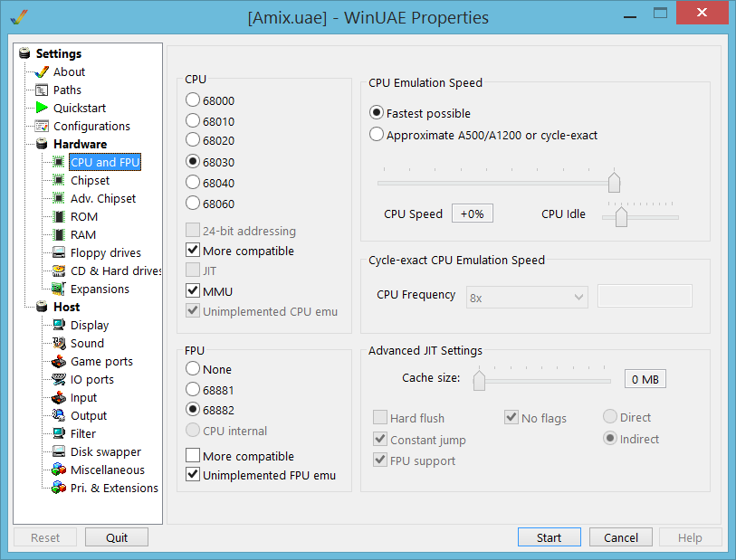Click the IO ports icon
The width and height of the screenshot is (736, 560).
tap(59, 379)
